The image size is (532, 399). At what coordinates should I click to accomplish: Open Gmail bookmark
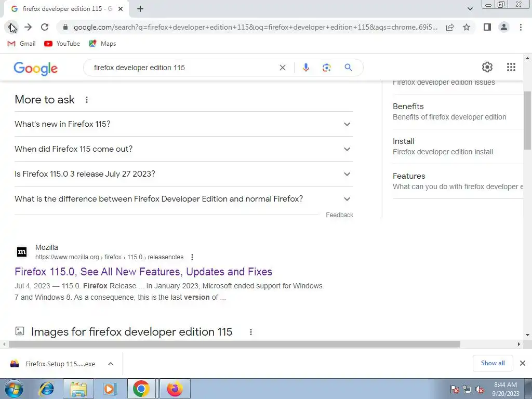21,44
